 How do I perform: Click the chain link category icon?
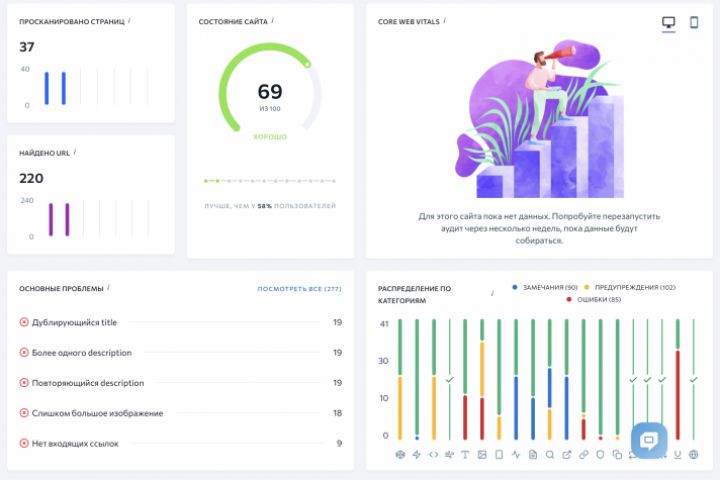coord(584,455)
